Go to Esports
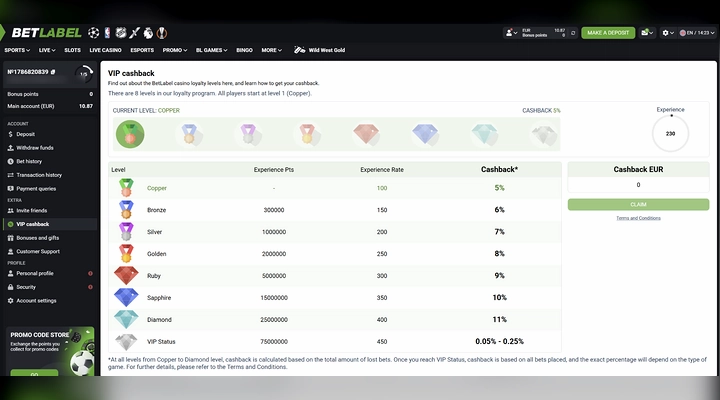 click(x=142, y=50)
